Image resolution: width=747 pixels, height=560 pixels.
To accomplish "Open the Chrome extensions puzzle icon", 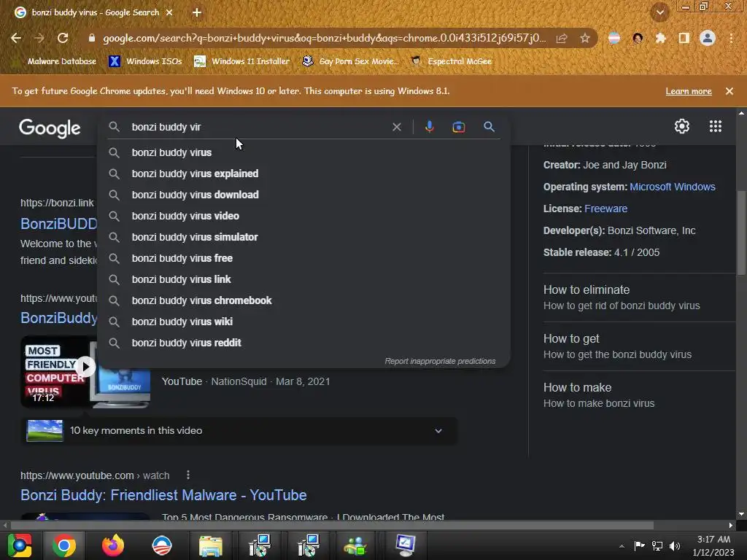I will tap(661, 38).
